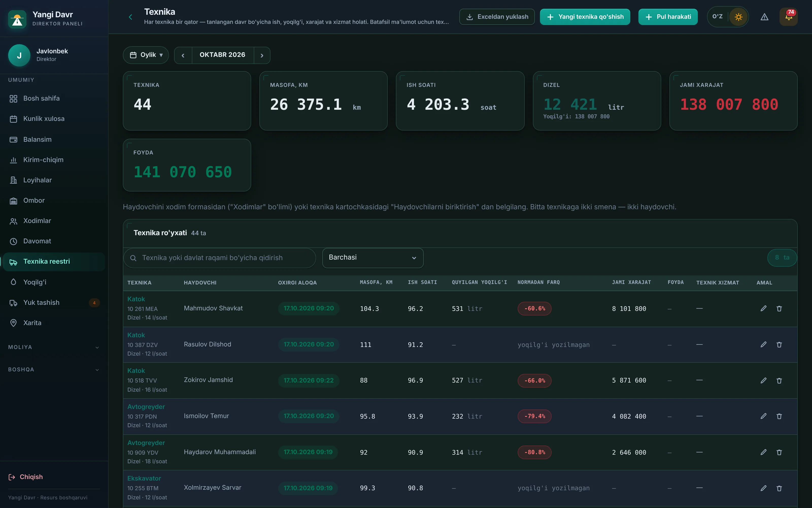Delete the Xolmirzayev Sarvar Ekskavator row
The image size is (812, 508).
pyautogui.click(x=779, y=488)
